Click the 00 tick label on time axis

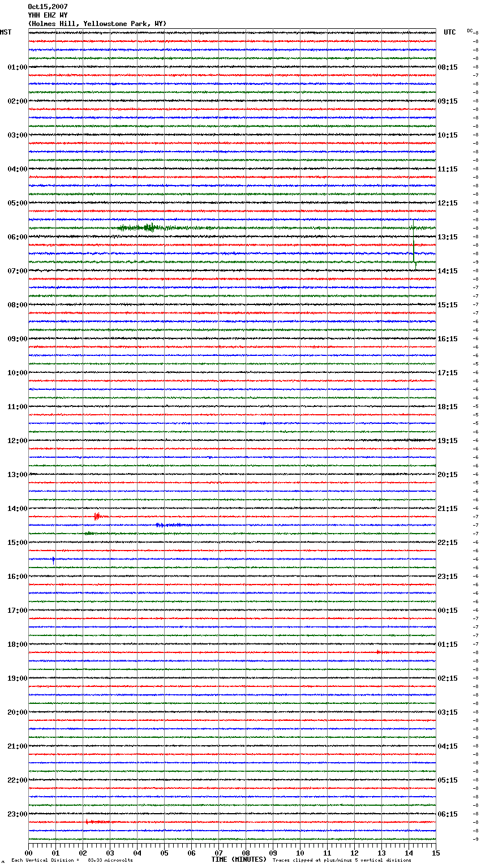tap(29, 853)
